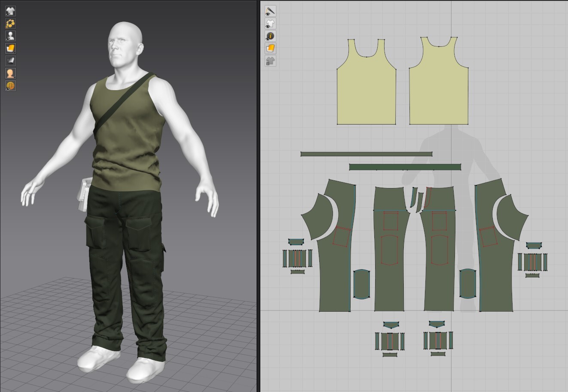Click the gray fabric render icon

pos(10,61)
